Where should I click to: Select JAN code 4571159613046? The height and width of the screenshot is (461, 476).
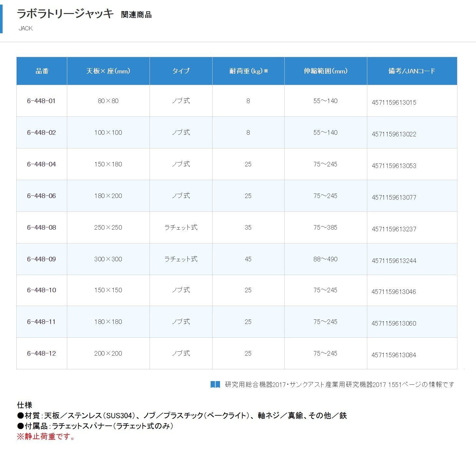(x=394, y=292)
